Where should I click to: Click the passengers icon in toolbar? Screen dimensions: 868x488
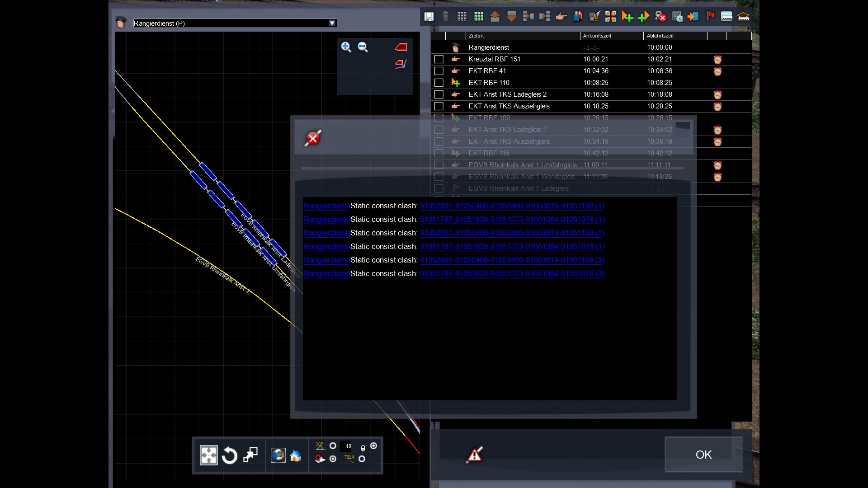click(577, 17)
